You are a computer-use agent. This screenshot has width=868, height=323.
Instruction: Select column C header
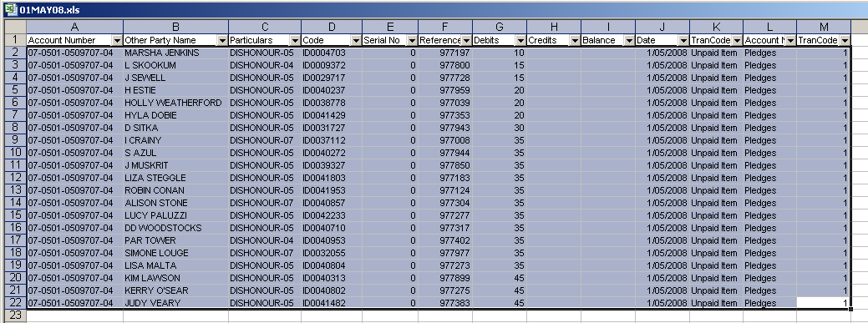pos(265,27)
